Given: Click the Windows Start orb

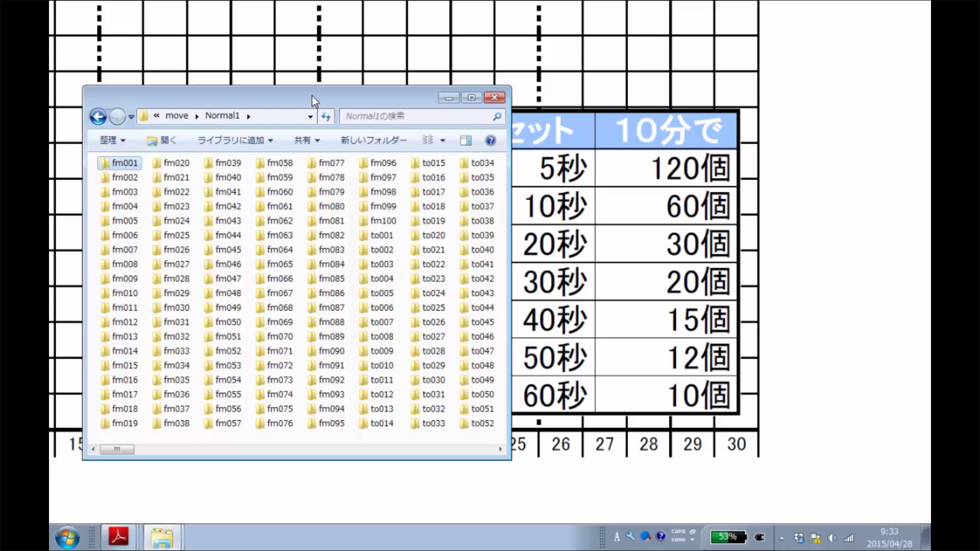Looking at the screenshot, I should coord(67,538).
